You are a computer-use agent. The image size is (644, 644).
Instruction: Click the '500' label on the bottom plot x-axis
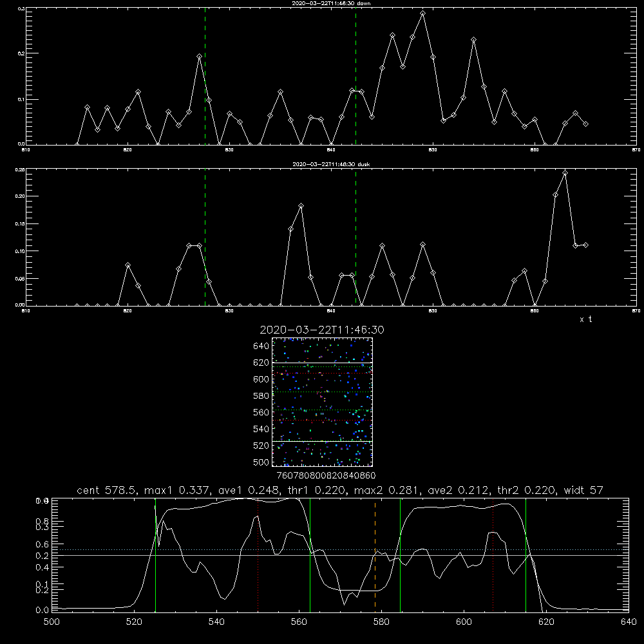tap(52, 622)
